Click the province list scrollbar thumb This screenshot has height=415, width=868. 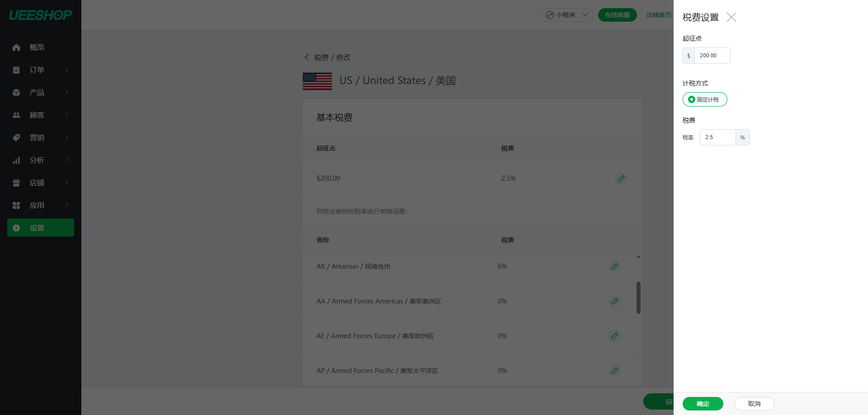pyautogui.click(x=638, y=298)
